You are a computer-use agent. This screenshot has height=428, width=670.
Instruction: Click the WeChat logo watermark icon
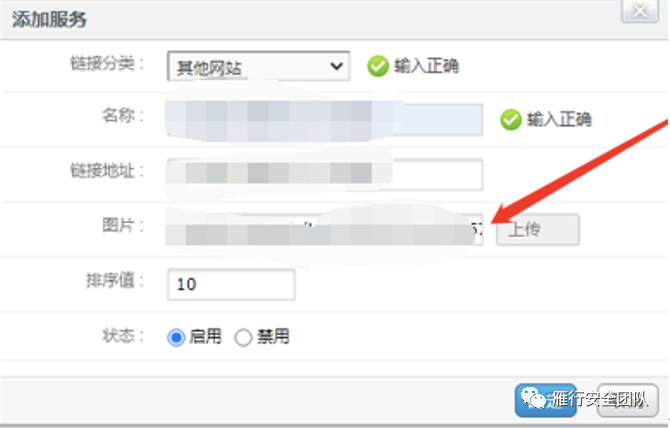coord(532,397)
